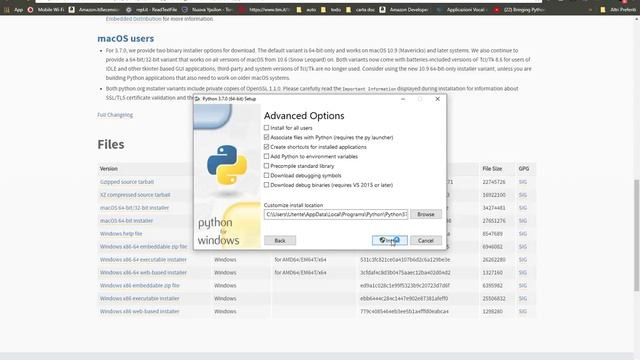Open the 'Bringing Python' YouTube bookmark

(x=519, y=9)
